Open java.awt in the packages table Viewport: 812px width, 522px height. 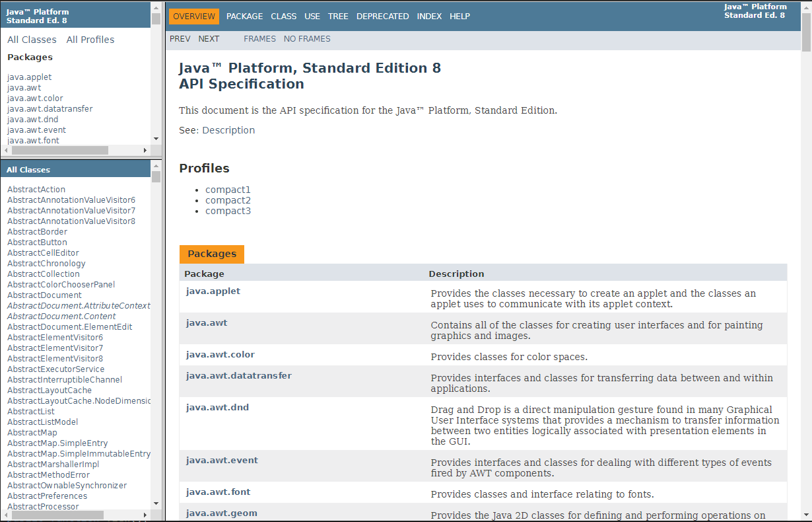(x=207, y=323)
